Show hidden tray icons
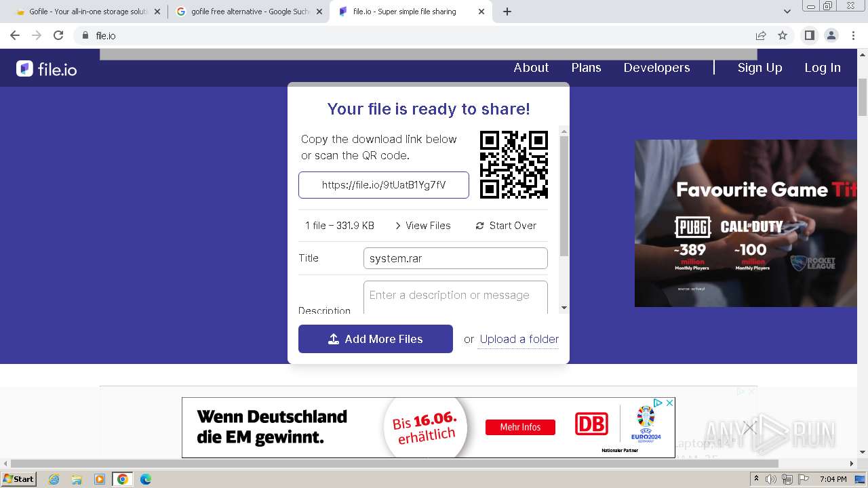Viewport: 868px width, 488px height. pyautogui.click(x=757, y=479)
